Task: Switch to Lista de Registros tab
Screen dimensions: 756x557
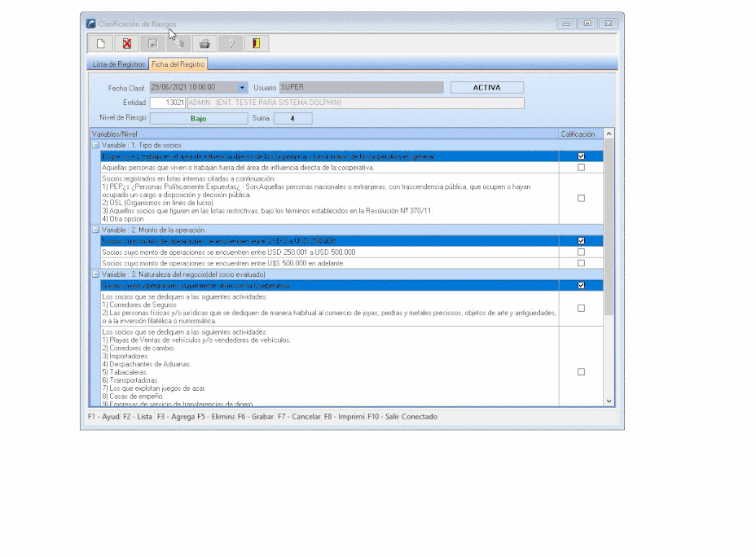Action: [119, 64]
